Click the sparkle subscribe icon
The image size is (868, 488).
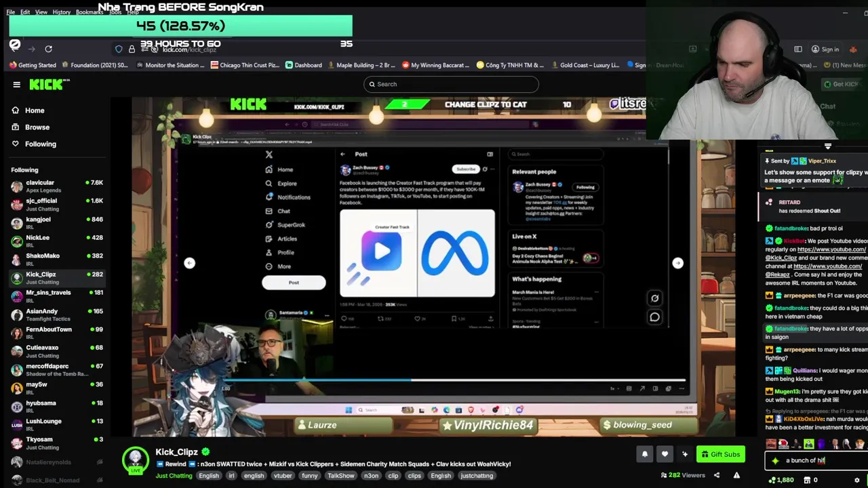pyautogui.click(x=685, y=454)
